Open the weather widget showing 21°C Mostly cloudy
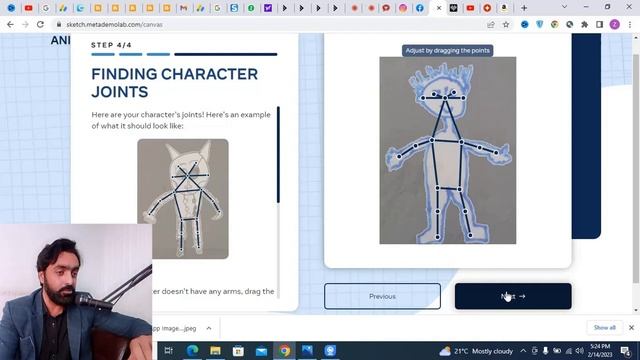This screenshot has height=360, width=640. pyautogui.click(x=476, y=351)
